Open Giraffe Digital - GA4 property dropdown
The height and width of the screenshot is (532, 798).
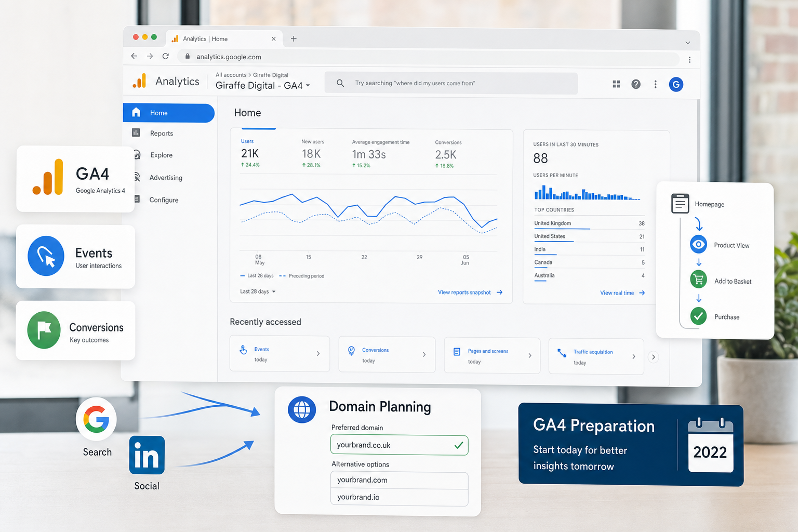(263, 86)
